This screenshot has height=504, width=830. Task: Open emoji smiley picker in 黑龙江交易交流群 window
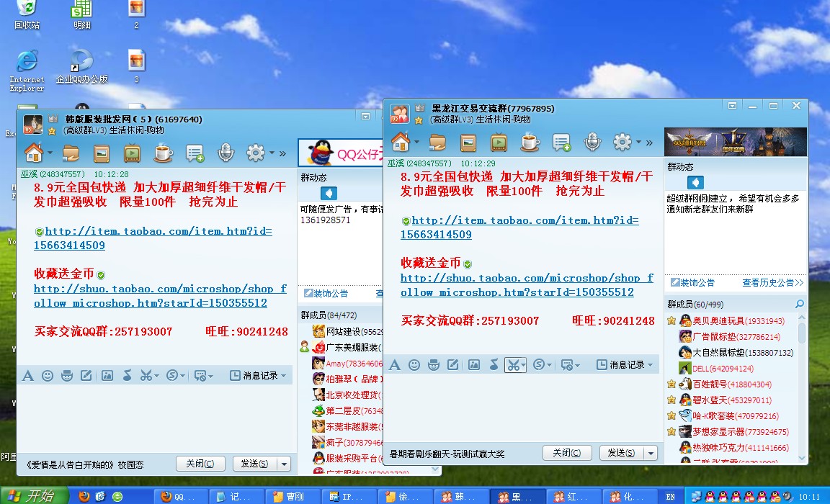point(414,365)
